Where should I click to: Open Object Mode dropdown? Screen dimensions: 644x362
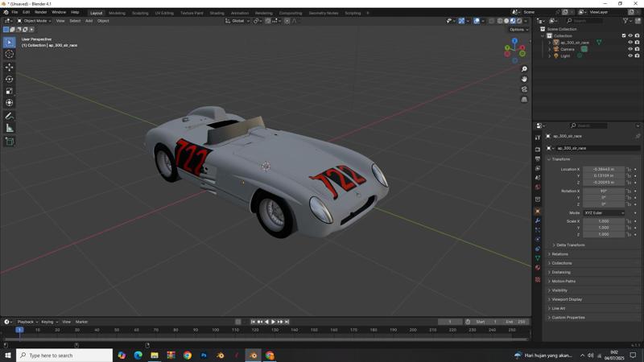(x=34, y=21)
